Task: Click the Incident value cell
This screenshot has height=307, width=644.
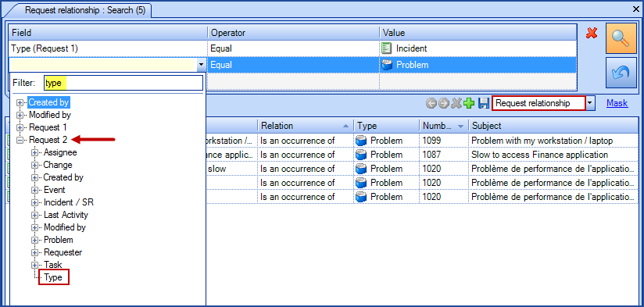Action: click(x=478, y=48)
